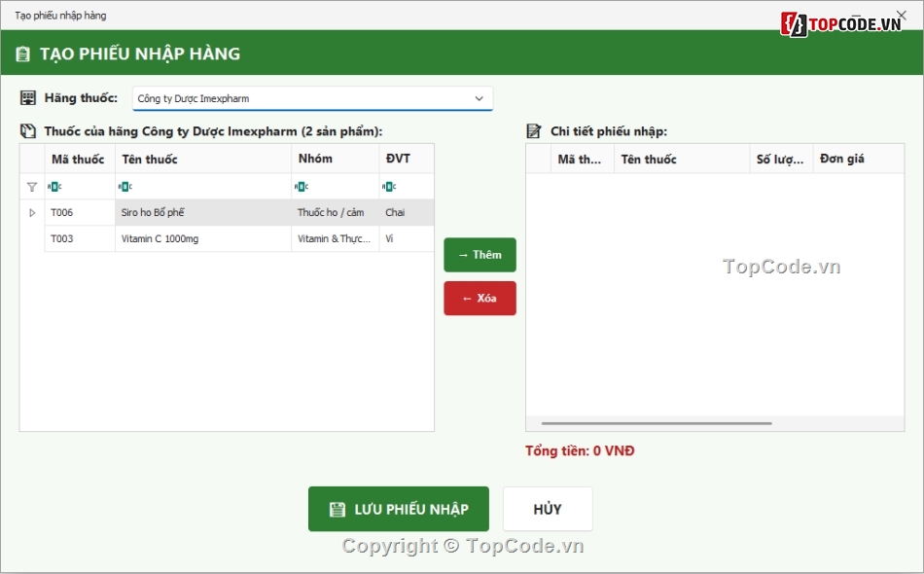Click the Công ty Dược Imexpharm combo box
Viewport: 924px width, 574px height.
pos(312,98)
